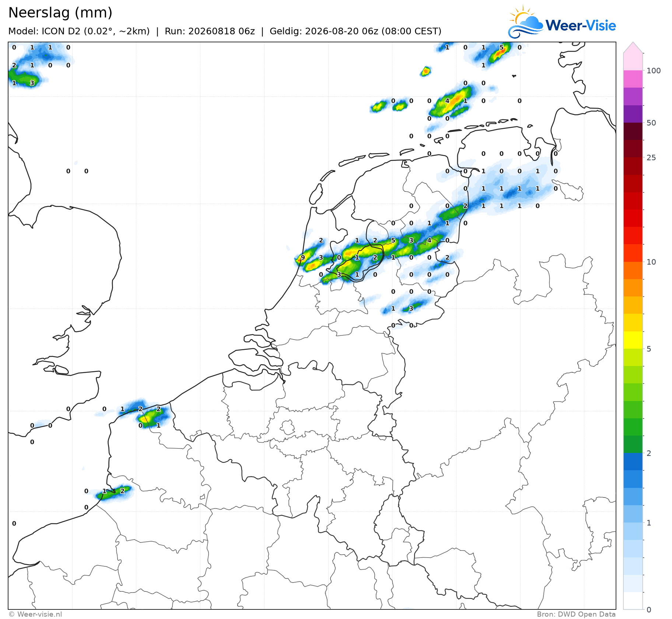
Task: Click the 9 mm value on the Dutch coast
Action: (x=303, y=257)
